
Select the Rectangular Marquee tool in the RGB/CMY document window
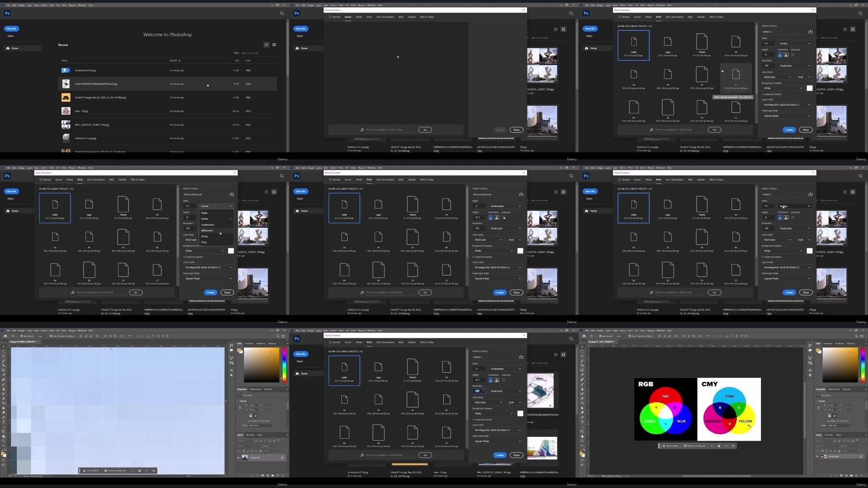[582, 351]
